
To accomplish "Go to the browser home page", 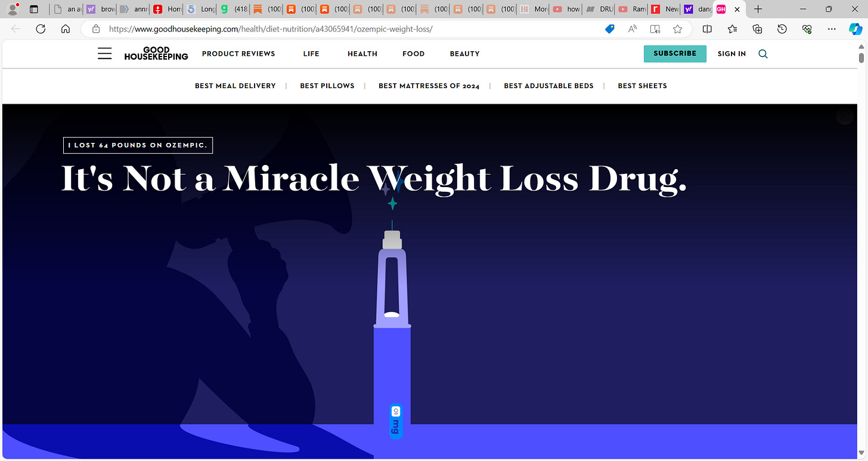I will coord(66,29).
